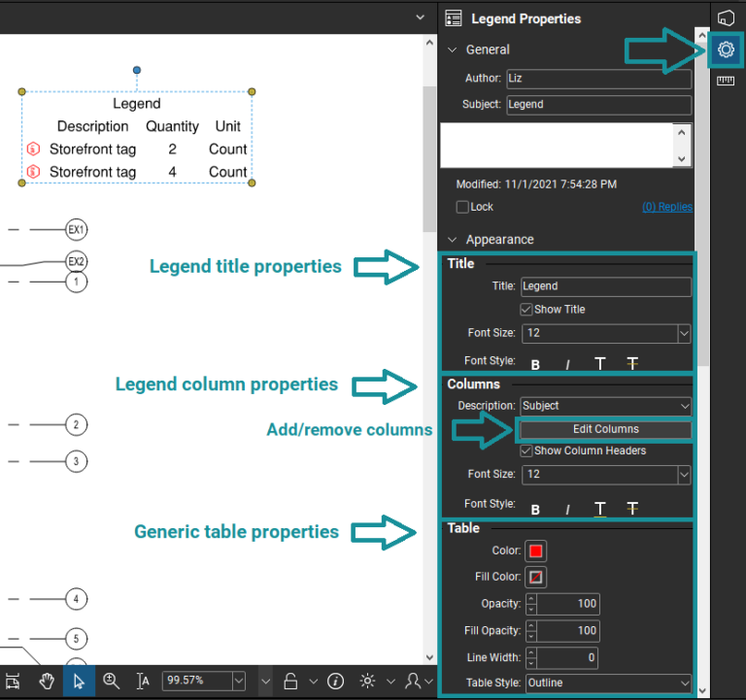Open the Measurements ruler panel tab

point(726,81)
